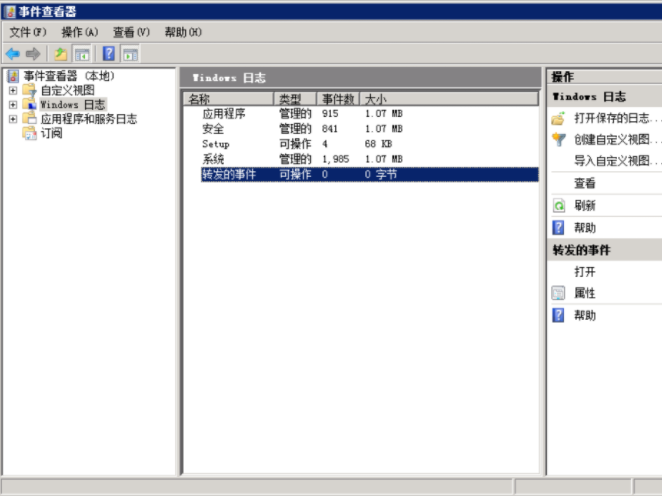Screen dimensions: 662x496
Task: Select 事件查看器 (本地) tree label
Action: (x=69, y=76)
